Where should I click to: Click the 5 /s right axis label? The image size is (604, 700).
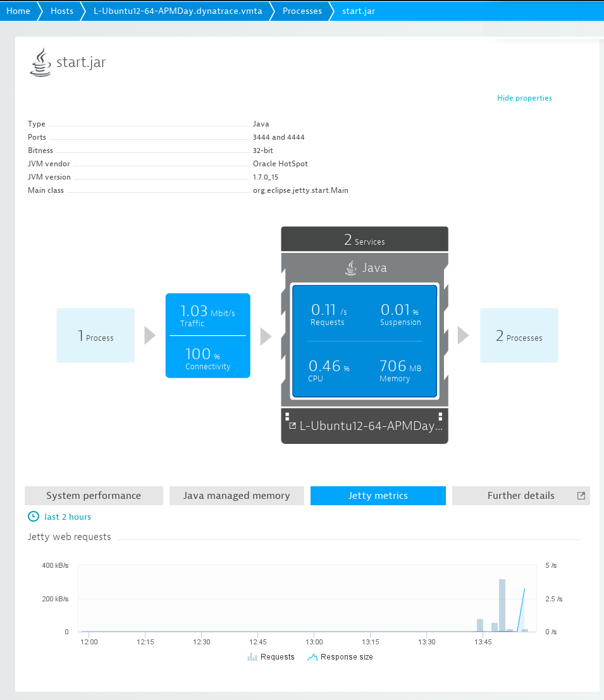pyautogui.click(x=552, y=565)
